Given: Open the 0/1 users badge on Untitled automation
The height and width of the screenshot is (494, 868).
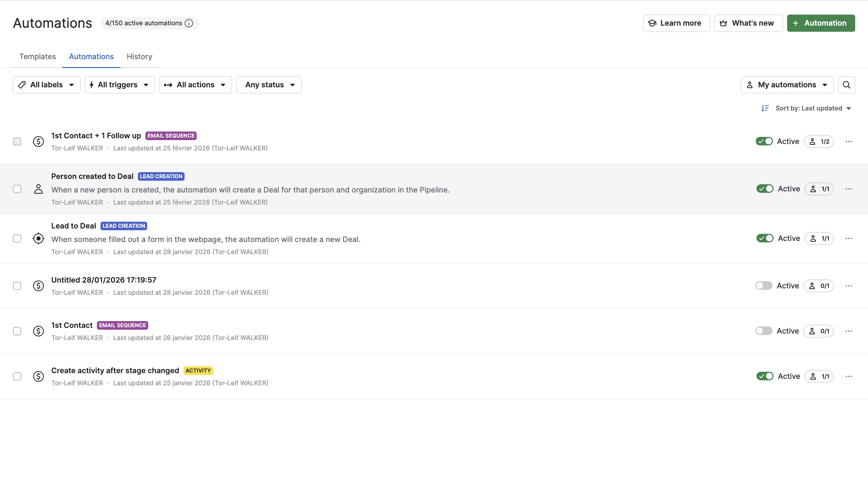Looking at the screenshot, I should (x=819, y=286).
